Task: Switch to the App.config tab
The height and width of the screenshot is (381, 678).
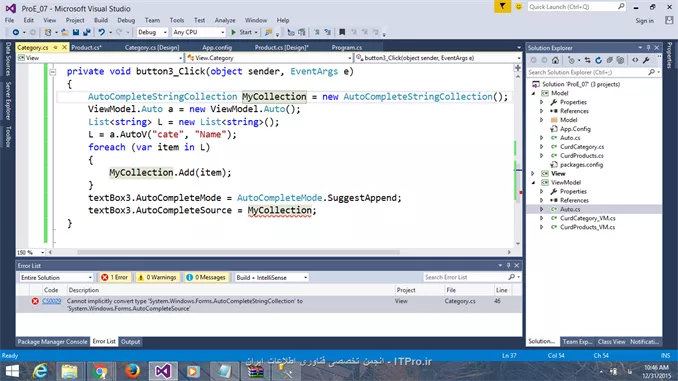Action: [x=217, y=48]
